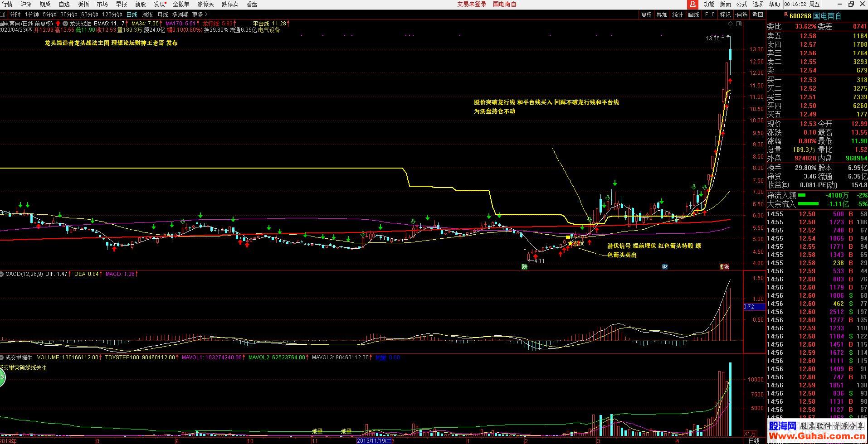Switch to the 月线 monthly tab
The height and width of the screenshot is (444, 868).
163,14
